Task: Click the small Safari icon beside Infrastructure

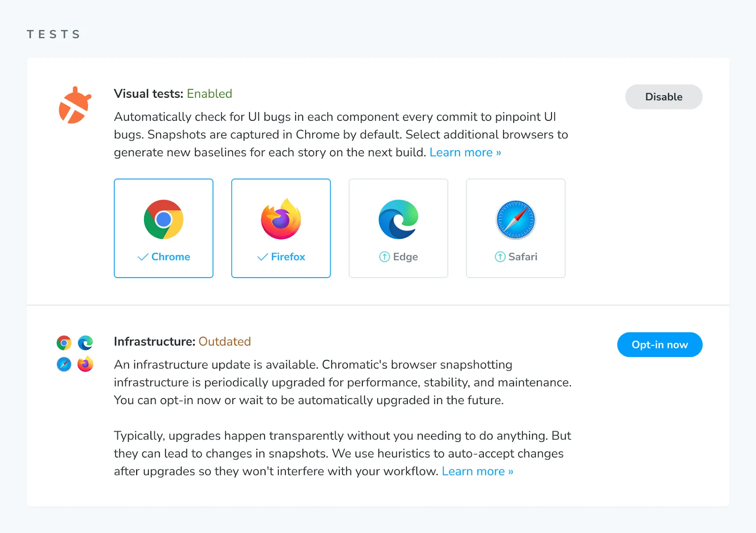Action: click(63, 364)
